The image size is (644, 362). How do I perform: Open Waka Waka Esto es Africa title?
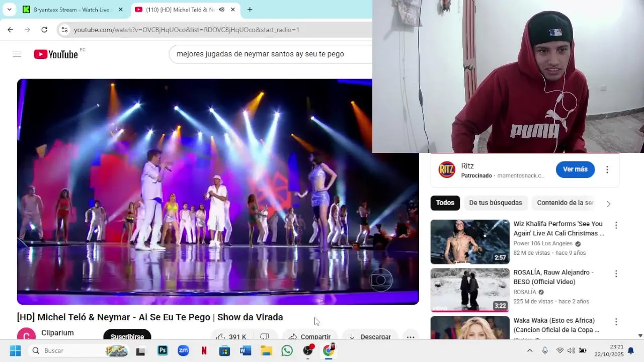556,325
